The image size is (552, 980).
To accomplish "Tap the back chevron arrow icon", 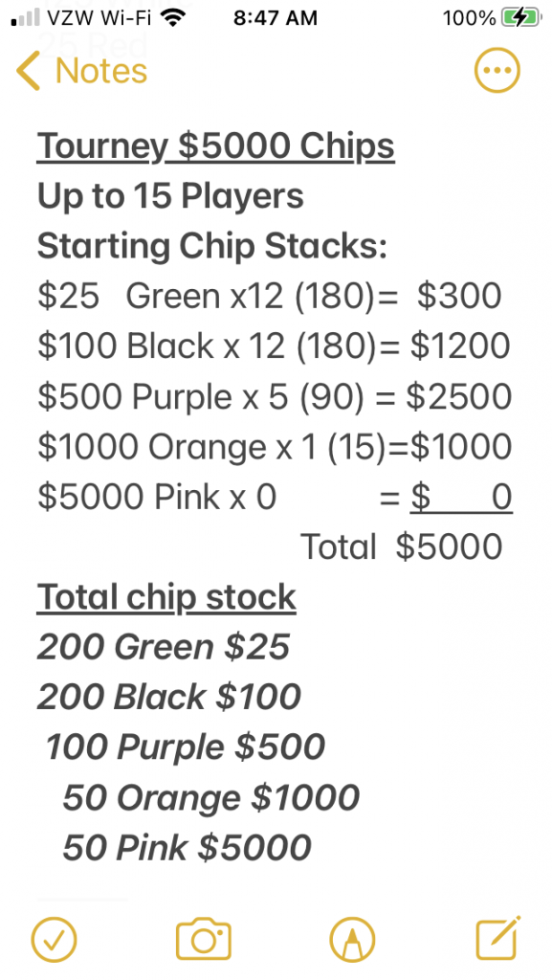I will (28, 70).
